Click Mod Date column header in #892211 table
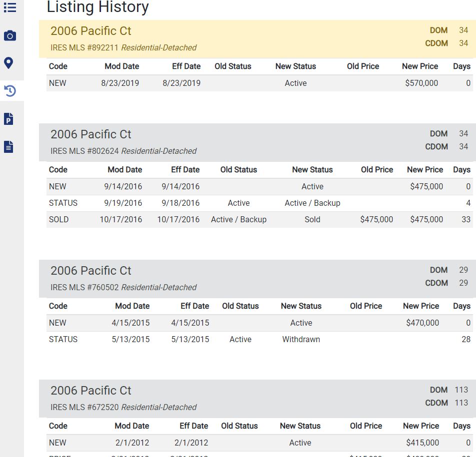476x457 pixels. (x=121, y=66)
